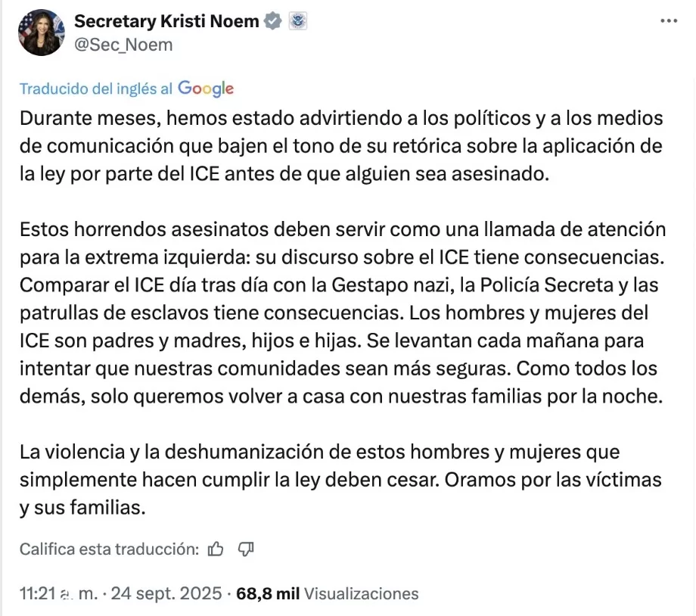Click "Califica esta traducción" text
The width and height of the screenshot is (696, 616).
(x=109, y=549)
